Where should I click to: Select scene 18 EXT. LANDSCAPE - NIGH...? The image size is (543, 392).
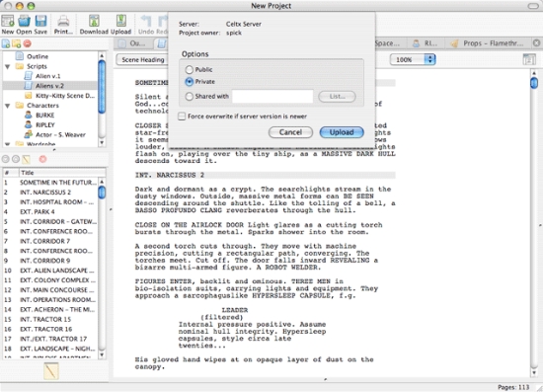coord(50,349)
